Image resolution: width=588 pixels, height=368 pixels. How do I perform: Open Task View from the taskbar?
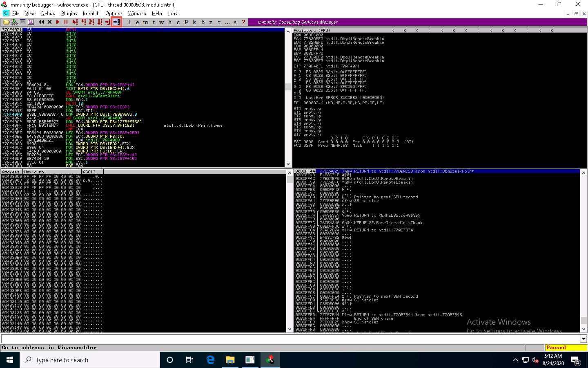(x=189, y=360)
